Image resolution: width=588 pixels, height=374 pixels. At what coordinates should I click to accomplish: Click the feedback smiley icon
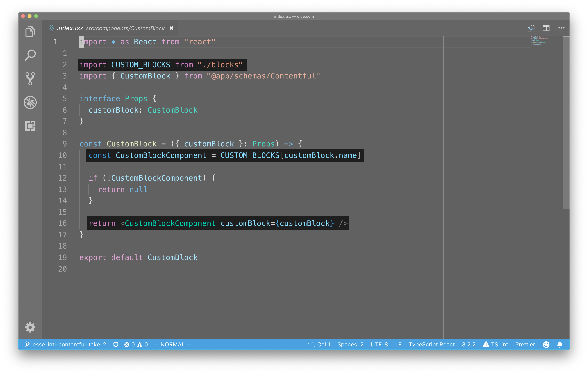tap(546, 344)
